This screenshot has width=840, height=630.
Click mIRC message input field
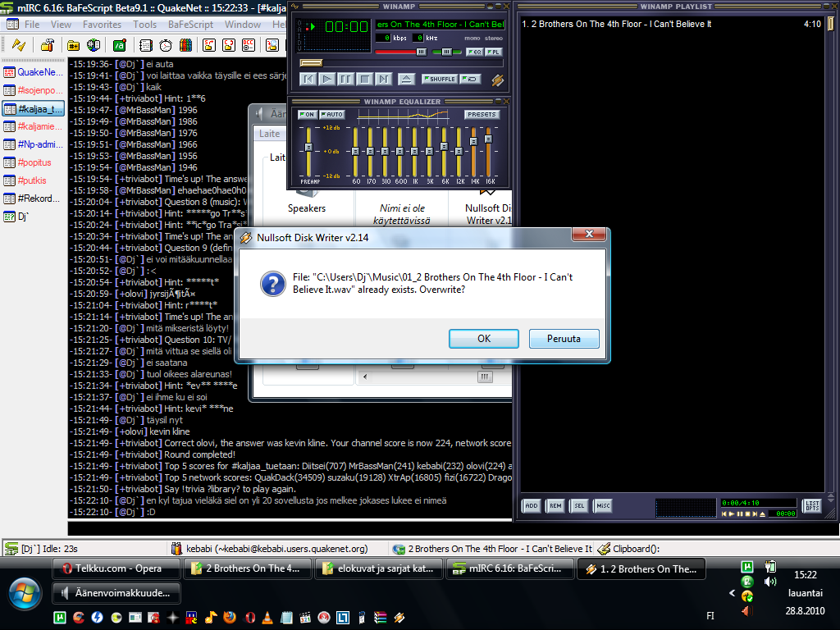(453, 528)
